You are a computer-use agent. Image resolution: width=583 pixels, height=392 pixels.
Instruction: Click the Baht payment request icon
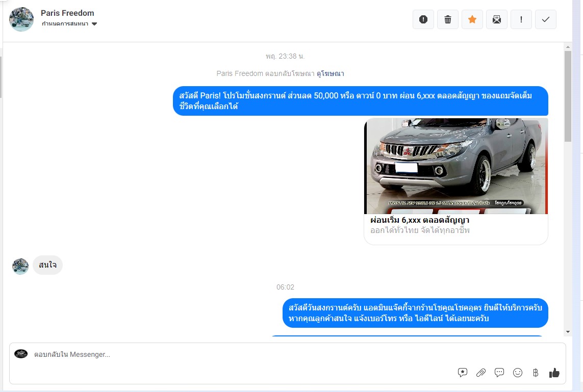click(535, 373)
